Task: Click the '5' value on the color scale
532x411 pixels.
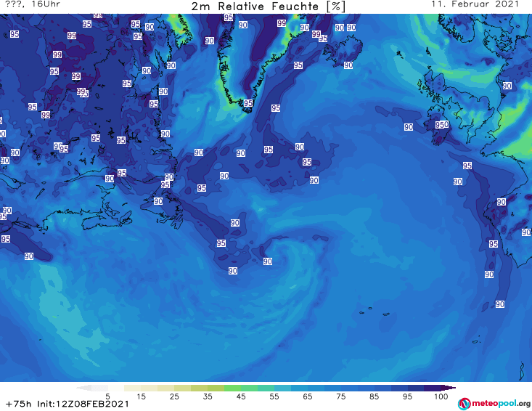Action: pos(107,396)
